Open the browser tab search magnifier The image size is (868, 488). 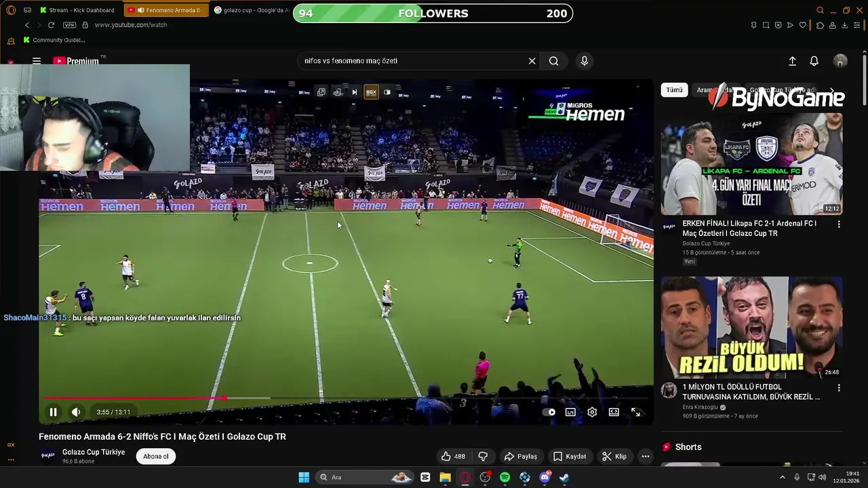point(820,10)
